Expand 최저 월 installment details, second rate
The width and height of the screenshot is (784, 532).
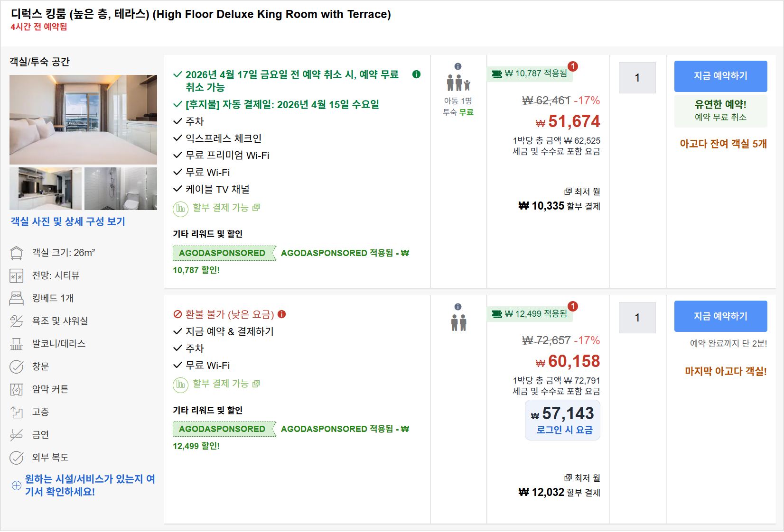click(582, 478)
